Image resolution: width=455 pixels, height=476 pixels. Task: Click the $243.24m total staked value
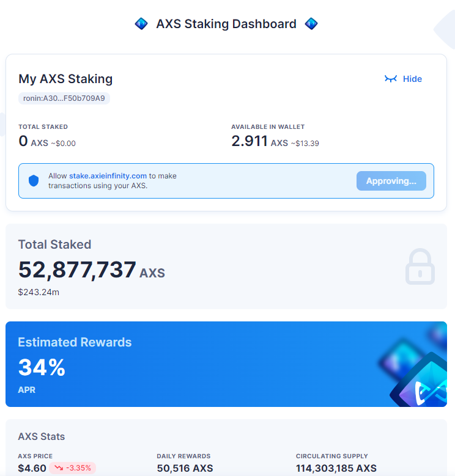[39, 292]
